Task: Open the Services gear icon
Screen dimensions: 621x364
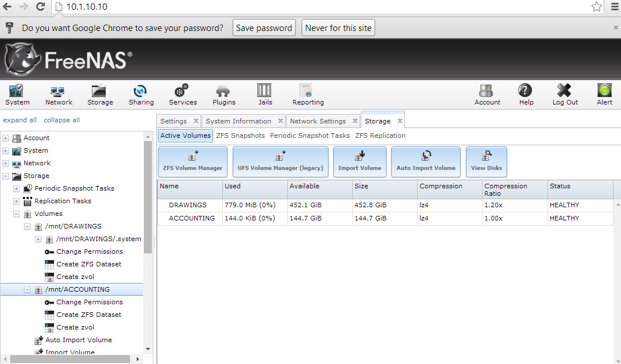Action: 182,95
